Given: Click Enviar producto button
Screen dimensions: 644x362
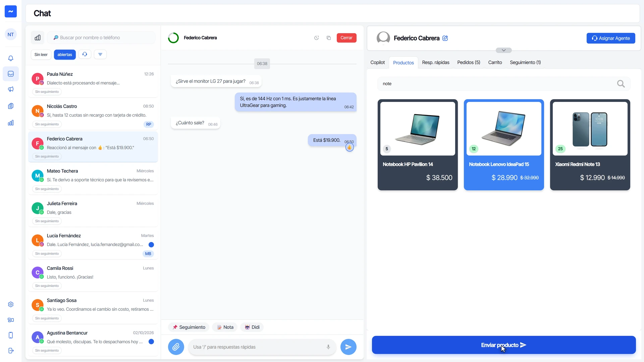Looking at the screenshot, I should click(x=504, y=345).
